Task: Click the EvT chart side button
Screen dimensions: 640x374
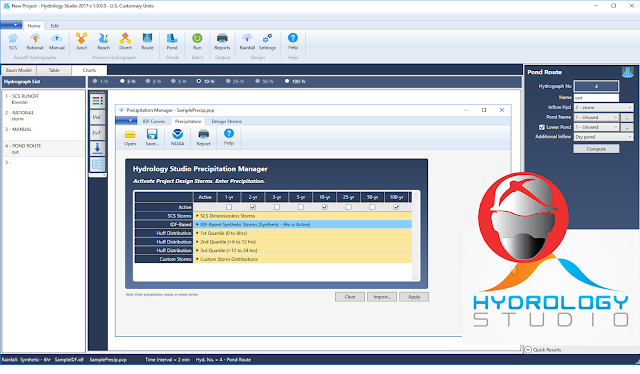Action: pyautogui.click(x=97, y=133)
